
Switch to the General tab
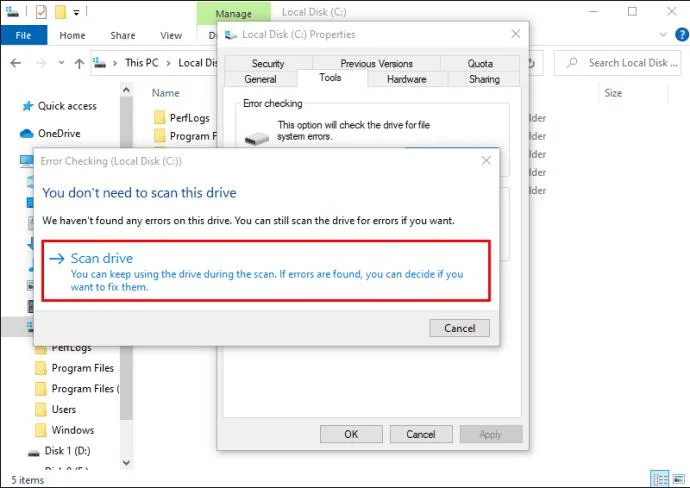[x=261, y=79]
